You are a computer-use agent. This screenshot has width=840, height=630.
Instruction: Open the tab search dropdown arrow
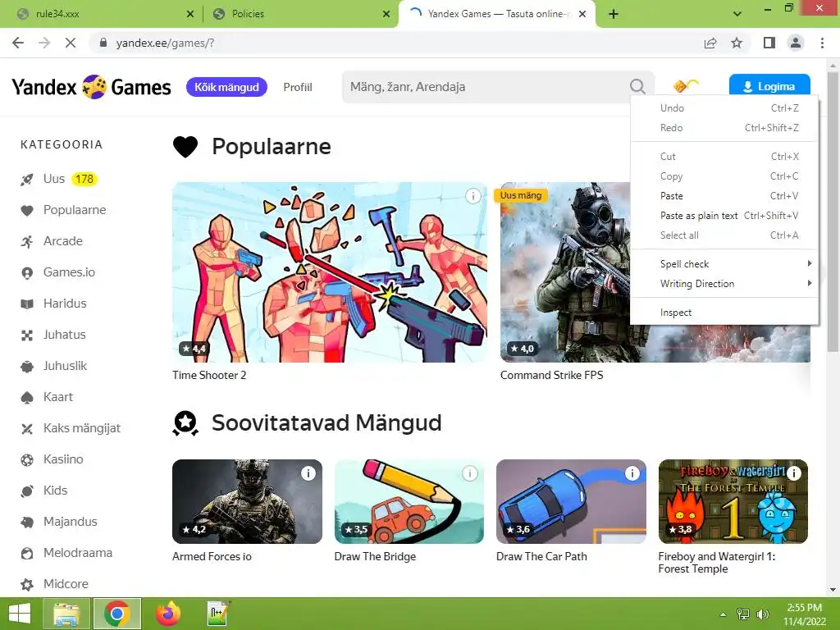(737, 14)
